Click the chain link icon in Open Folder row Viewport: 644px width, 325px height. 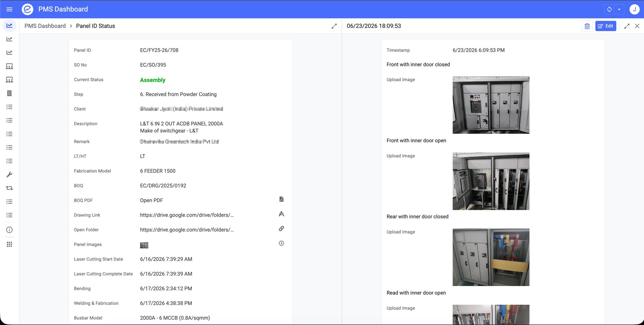coord(282,228)
